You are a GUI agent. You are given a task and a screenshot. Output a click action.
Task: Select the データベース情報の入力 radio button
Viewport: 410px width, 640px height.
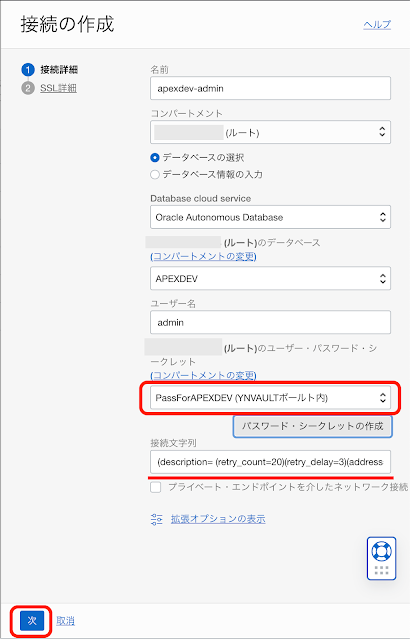pos(155,175)
